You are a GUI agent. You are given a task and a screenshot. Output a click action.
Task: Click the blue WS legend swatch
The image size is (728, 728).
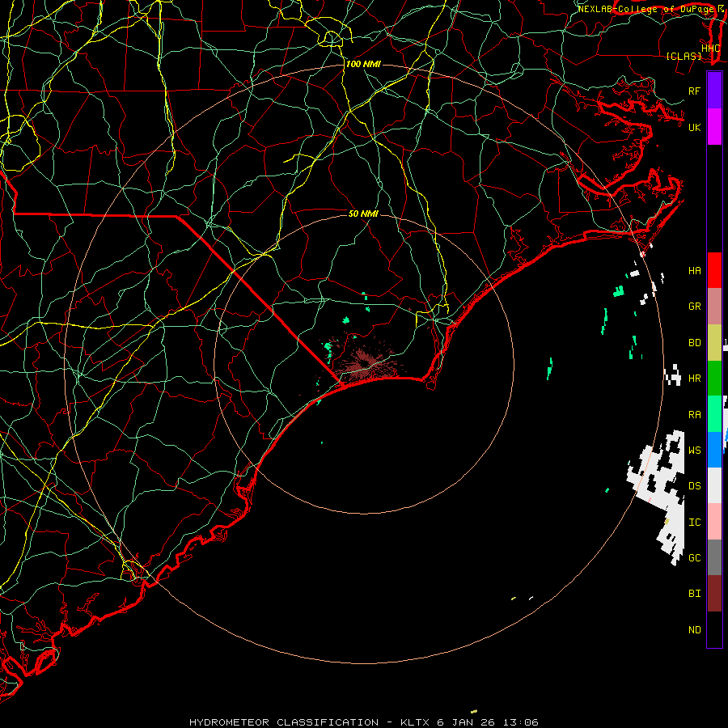pos(714,450)
